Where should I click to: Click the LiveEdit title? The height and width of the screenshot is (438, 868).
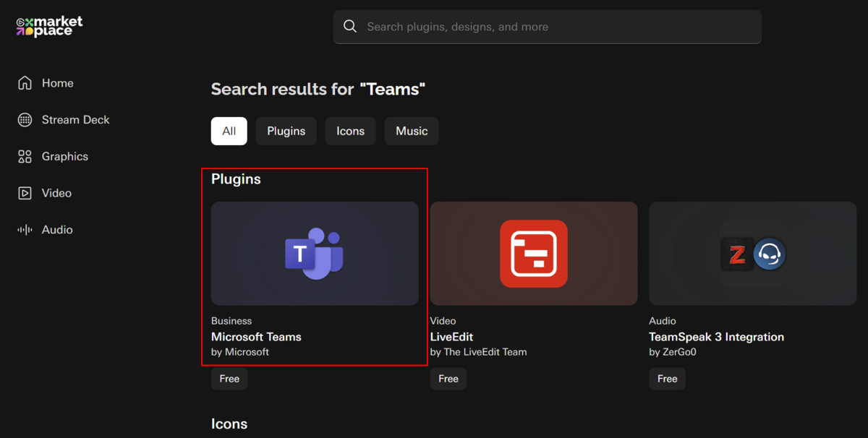click(x=451, y=337)
